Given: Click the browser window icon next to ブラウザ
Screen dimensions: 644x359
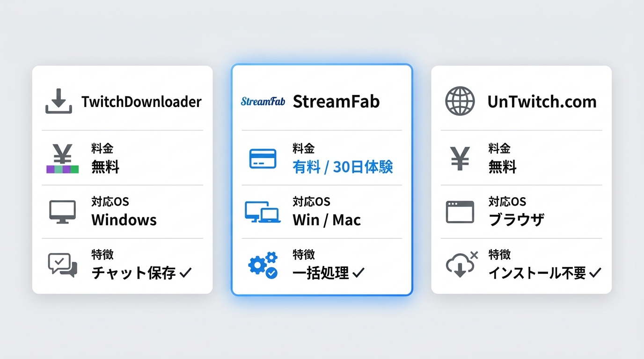Looking at the screenshot, I should (x=460, y=212).
